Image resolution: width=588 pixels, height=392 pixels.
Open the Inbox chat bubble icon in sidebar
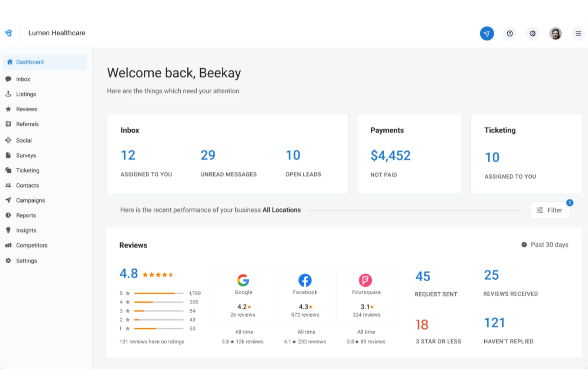point(8,79)
